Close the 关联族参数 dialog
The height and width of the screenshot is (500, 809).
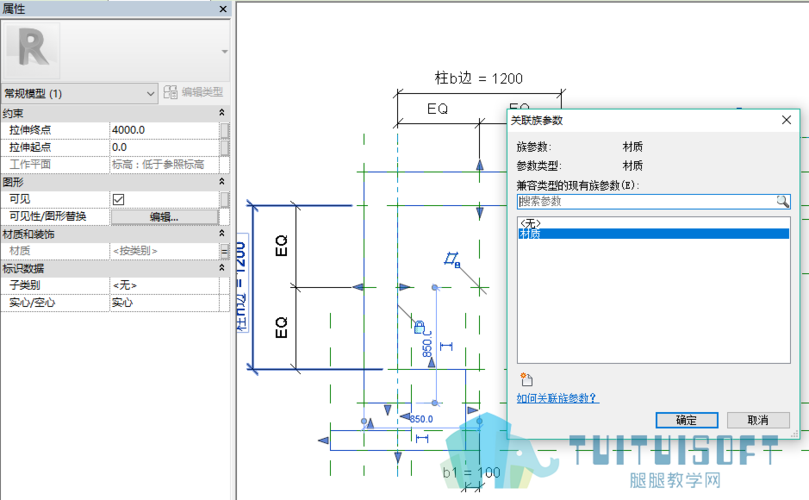pyautogui.click(x=786, y=120)
